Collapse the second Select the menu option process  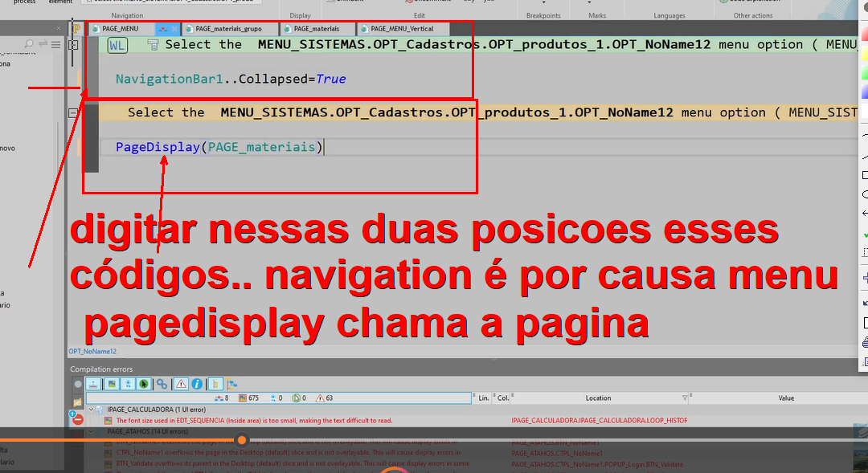pyautogui.click(x=73, y=113)
